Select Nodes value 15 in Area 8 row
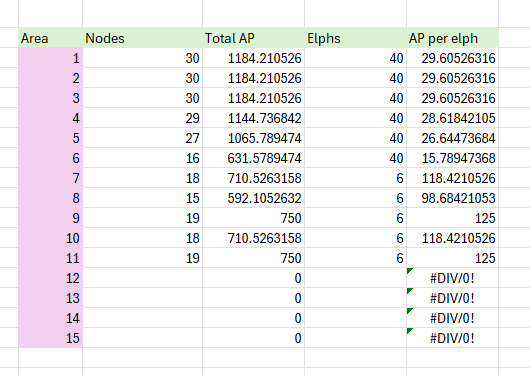Screen dimensions: 530x375 pyautogui.click(x=143, y=198)
